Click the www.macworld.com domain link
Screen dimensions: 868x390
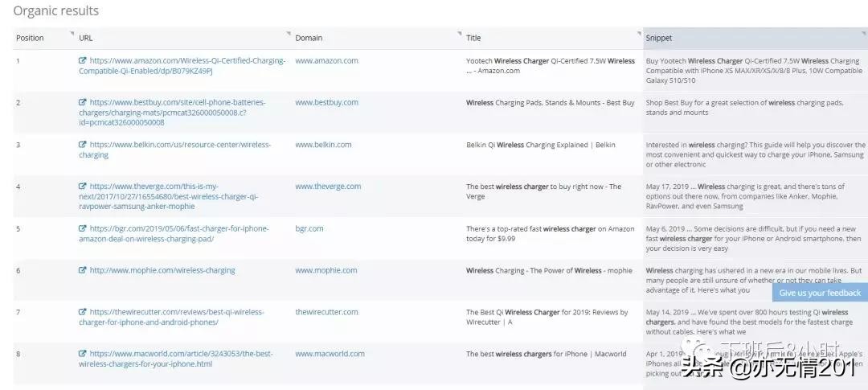tap(330, 354)
